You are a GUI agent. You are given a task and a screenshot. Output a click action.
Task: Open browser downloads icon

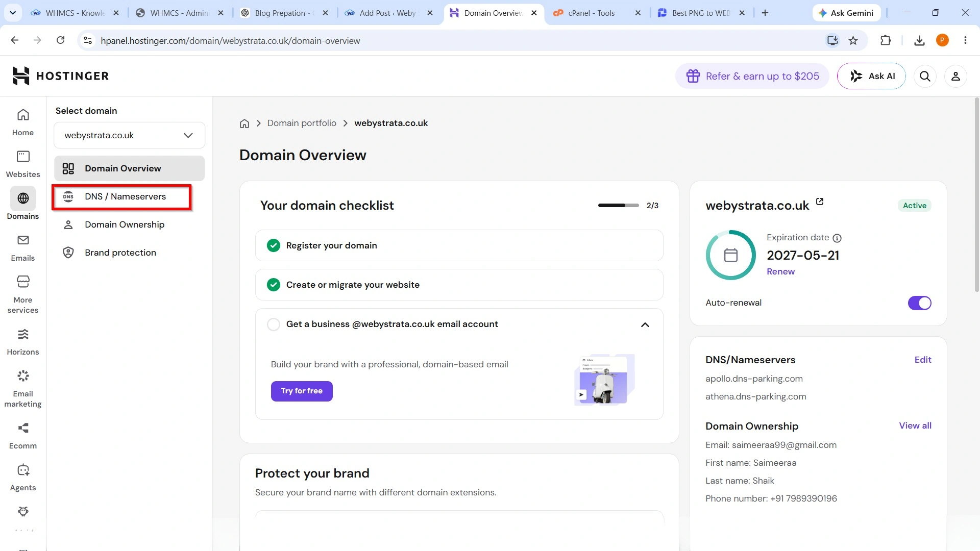click(919, 40)
